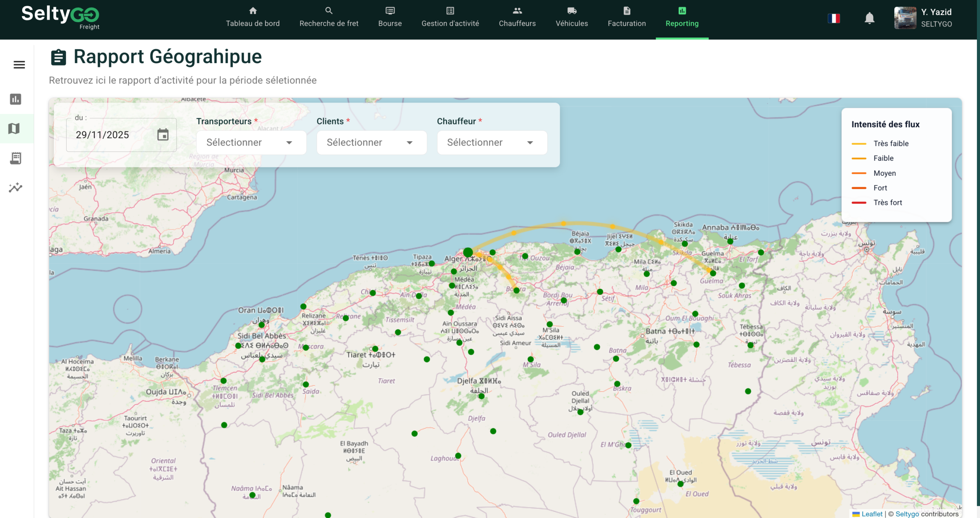The width and height of the screenshot is (980, 518).
Task: Click the user profile truck avatar
Action: [905, 18]
